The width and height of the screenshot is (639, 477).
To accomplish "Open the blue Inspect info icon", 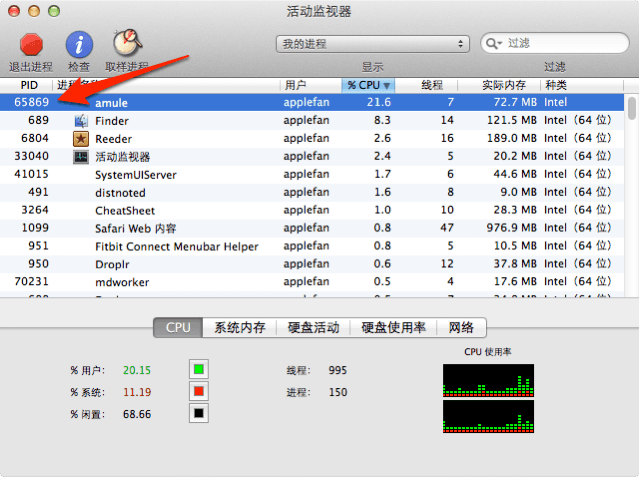I will click(x=79, y=44).
